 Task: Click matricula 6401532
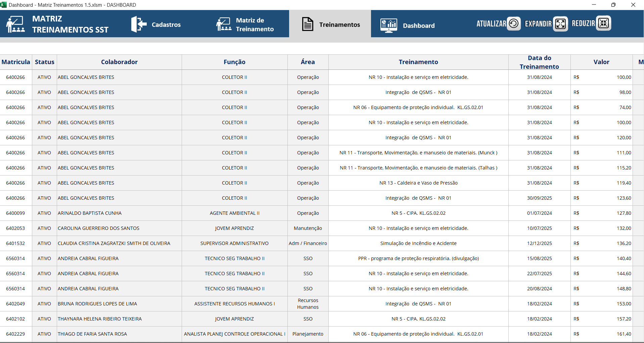pos(15,243)
